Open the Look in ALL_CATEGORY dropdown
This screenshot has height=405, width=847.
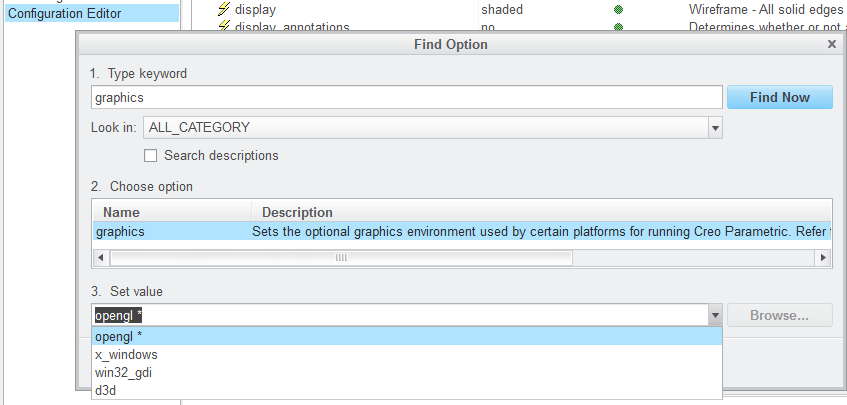coord(715,128)
